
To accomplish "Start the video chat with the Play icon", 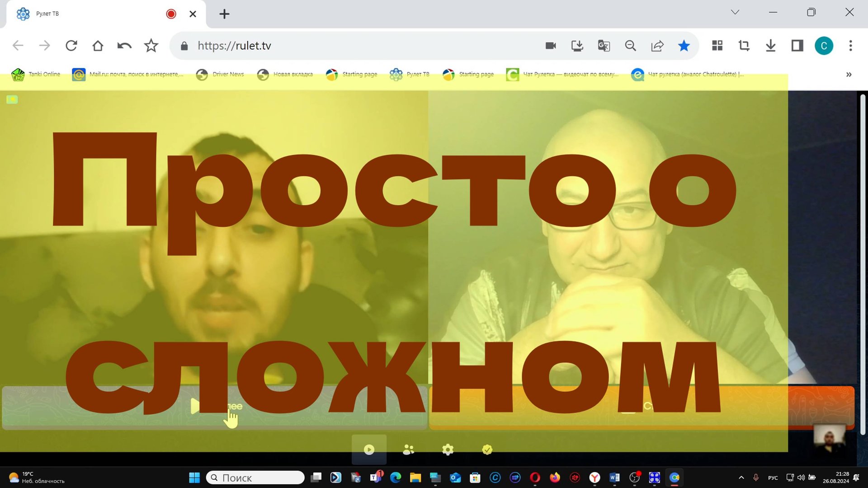I will click(369, 449).
